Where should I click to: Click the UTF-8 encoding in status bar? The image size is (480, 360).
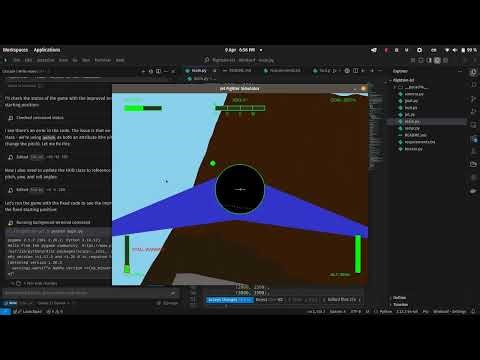[x=356, y=312]
